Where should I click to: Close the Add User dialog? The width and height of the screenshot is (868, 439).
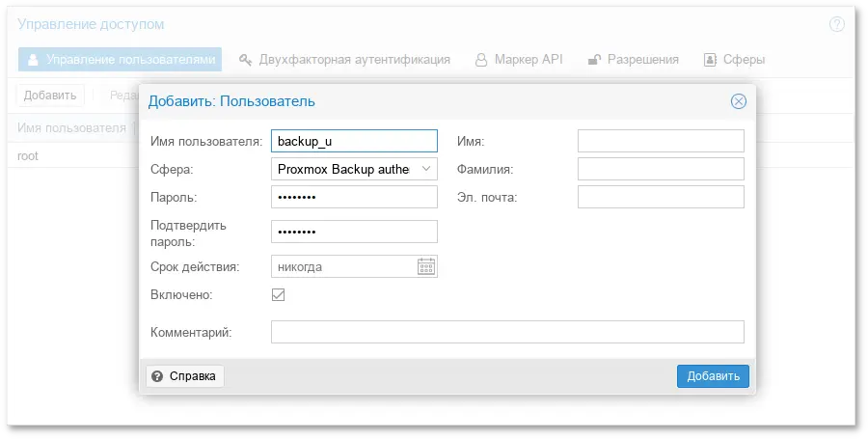(x=739, y=101)
